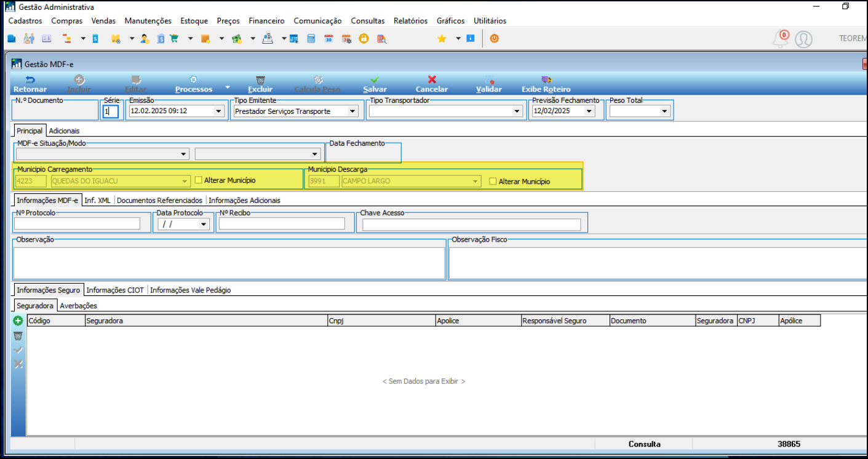The image size is (868, 459).
Task: Click into the Observação Fisco text area
Action: pos(658,263)
